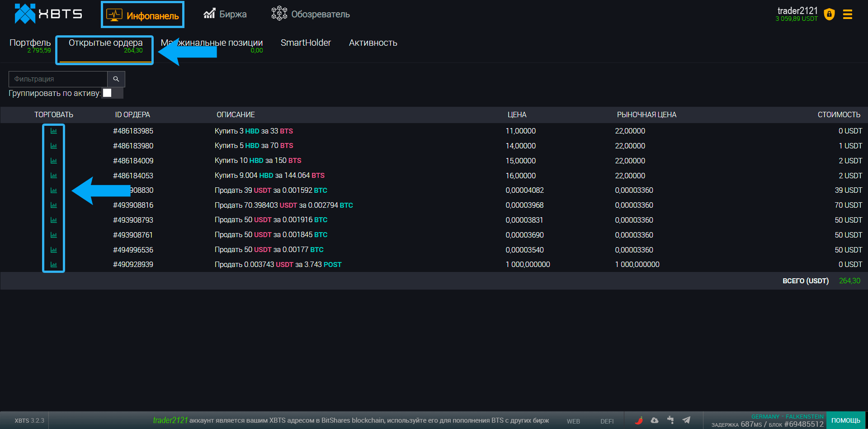Sort by the РЫНОЧНАЯ ЦЕНА column header

tap(646, 115)
